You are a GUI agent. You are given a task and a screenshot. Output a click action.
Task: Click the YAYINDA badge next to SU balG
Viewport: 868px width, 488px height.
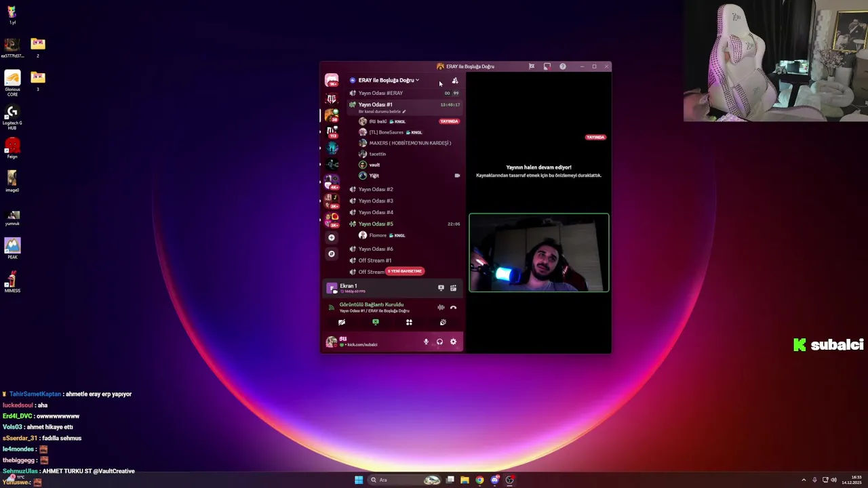[449, 121]
